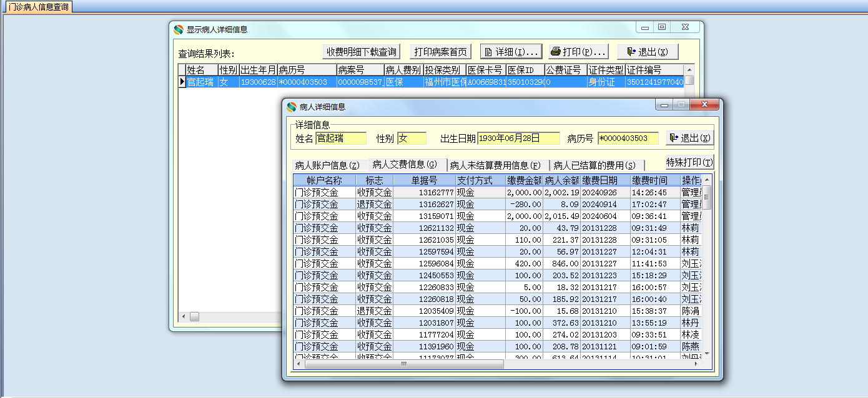Image resolution: width=868 pixels, height=398 pixels.
Task: Click the 缴费日期 column header
Action: [599, 180]
